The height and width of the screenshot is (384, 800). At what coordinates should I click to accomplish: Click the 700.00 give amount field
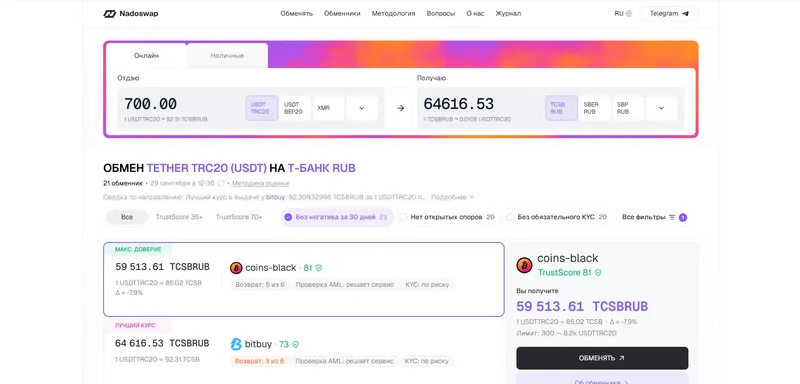151,104
